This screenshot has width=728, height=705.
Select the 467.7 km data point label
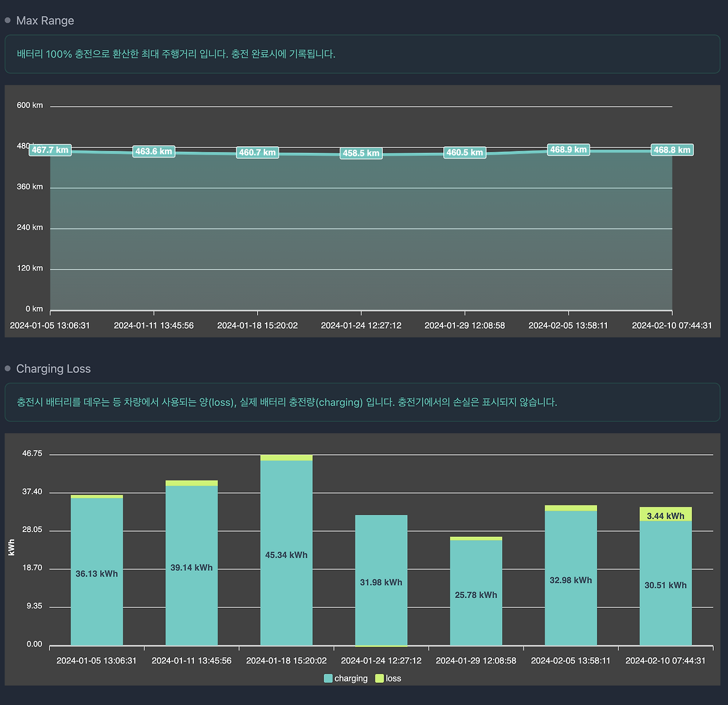click(50, 150)
